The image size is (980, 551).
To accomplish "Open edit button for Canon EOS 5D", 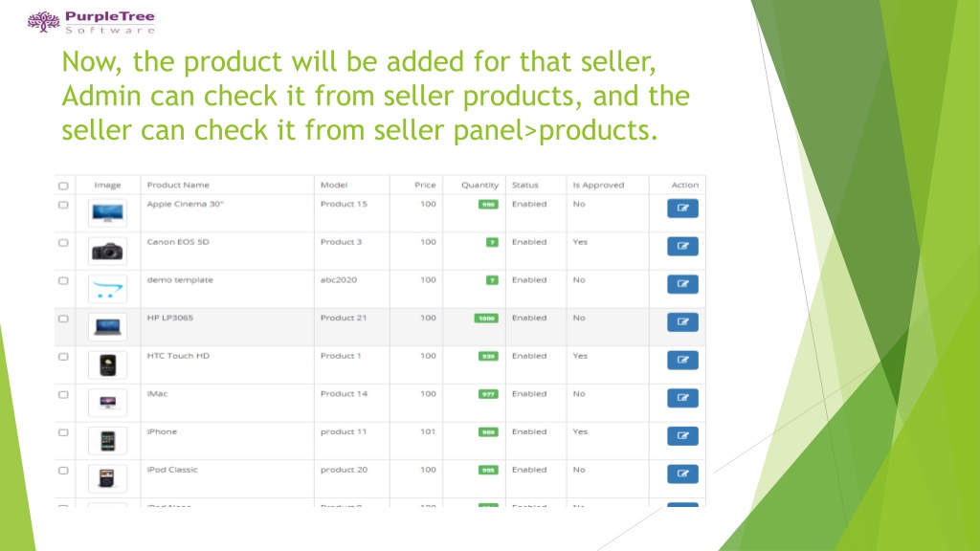I will pyautogui.click(x=682, y=246).
